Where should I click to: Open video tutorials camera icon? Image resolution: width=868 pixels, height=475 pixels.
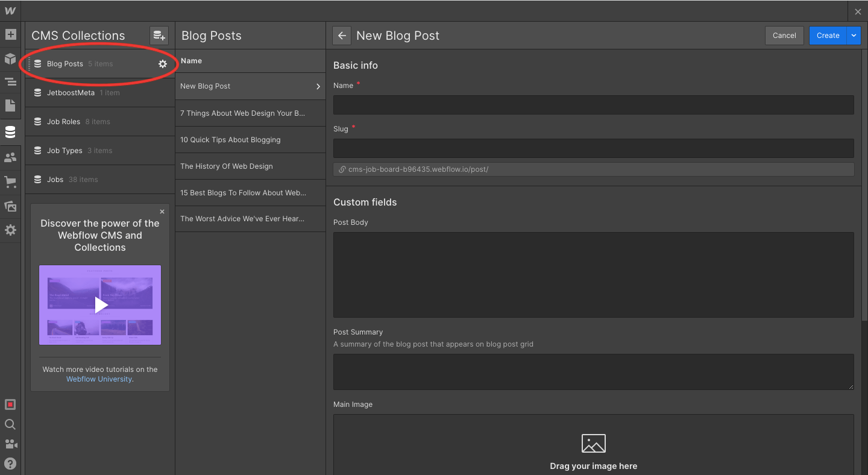(10, 444)
